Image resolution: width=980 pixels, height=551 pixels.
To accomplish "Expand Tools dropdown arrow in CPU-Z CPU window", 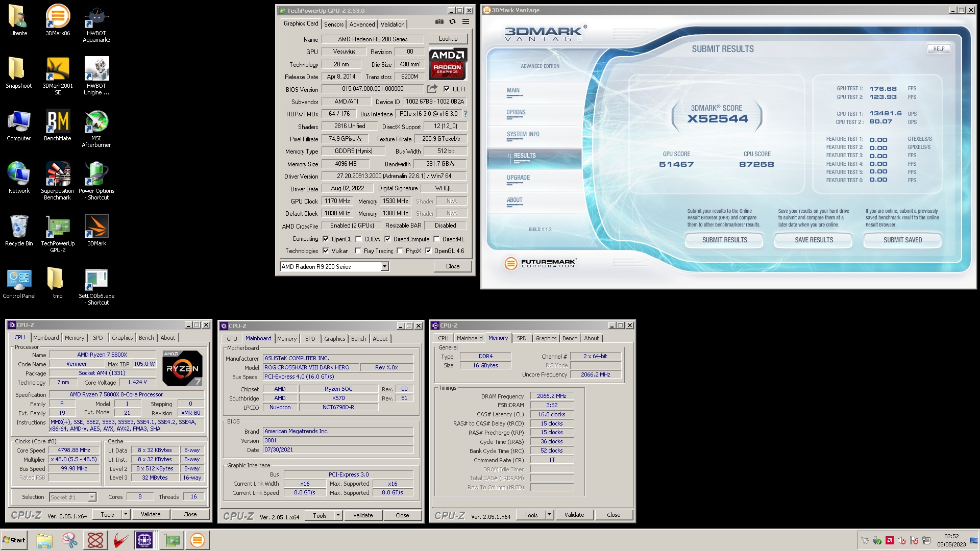I will pos(126,515).
